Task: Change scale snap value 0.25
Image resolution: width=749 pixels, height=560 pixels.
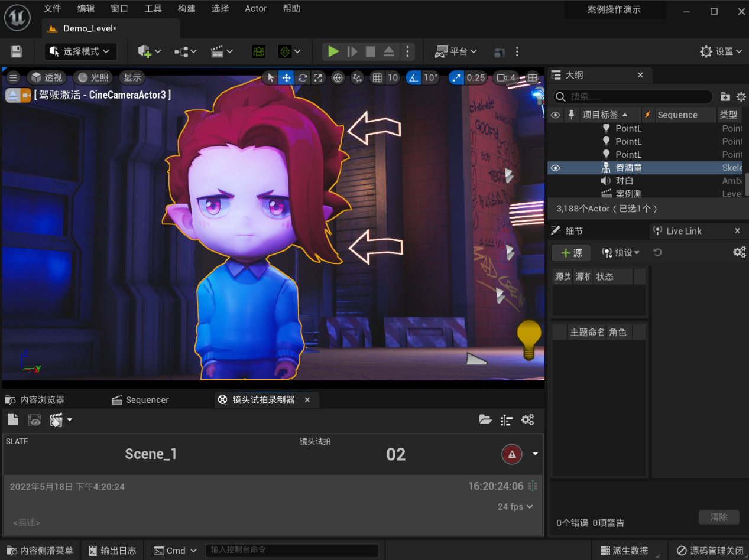Action: (476, 77)
